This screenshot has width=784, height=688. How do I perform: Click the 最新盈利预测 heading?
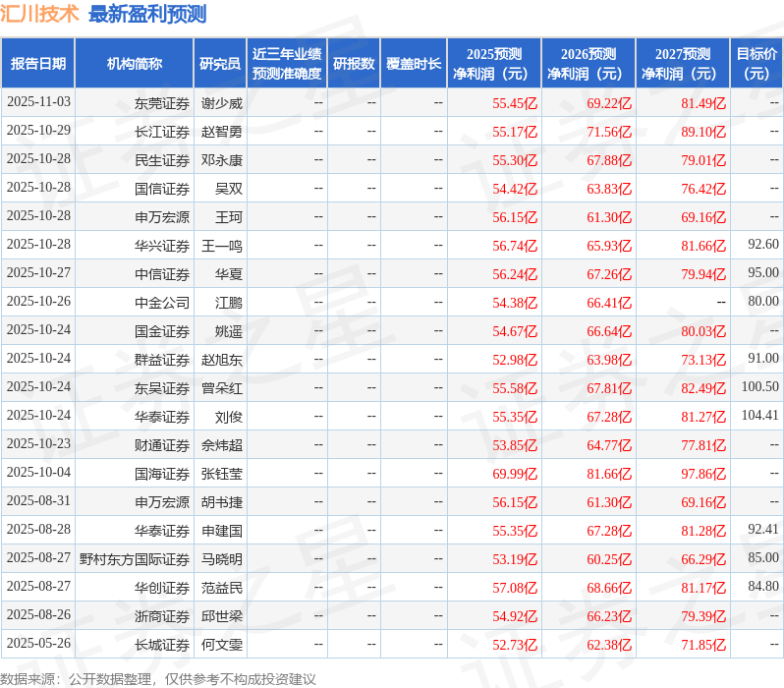(147, 14)
